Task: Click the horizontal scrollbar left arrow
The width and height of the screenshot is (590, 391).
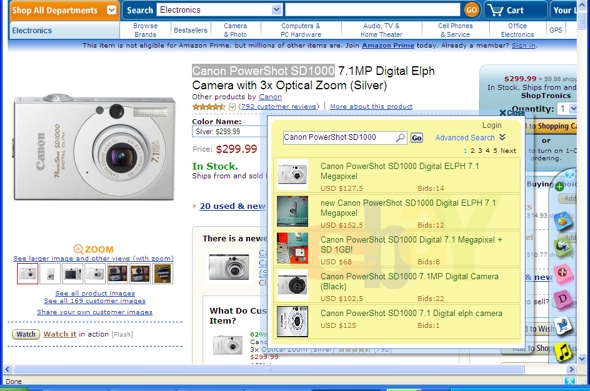Action: (x=8, y=370)
